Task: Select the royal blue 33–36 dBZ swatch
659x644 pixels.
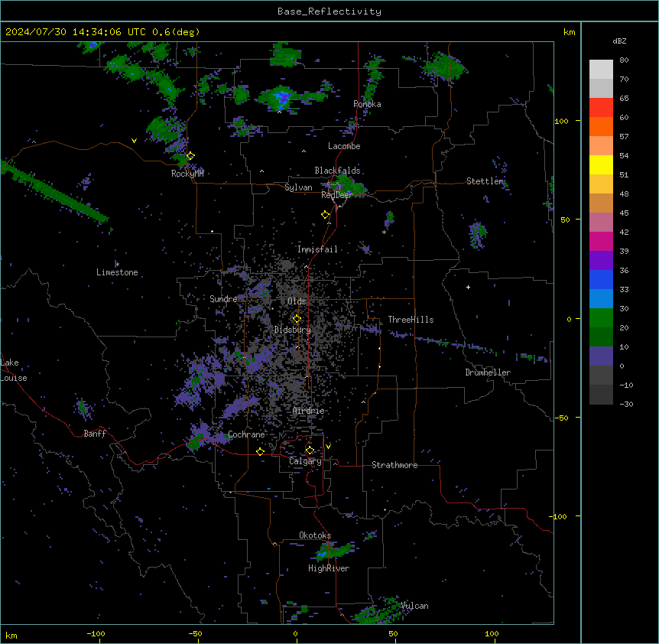Action: pos(601,279)
